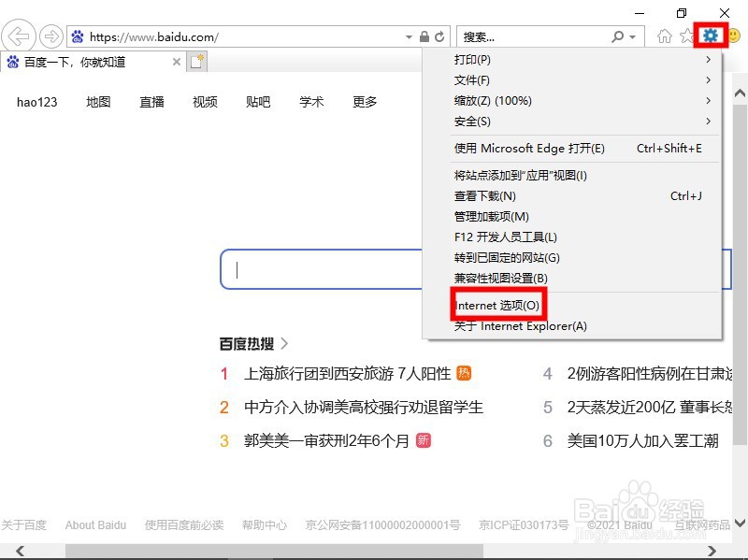Select 兼容性视图设置(B)
Image resolution: width=748 pixels, height=560 pixels.
pos(572,278)
